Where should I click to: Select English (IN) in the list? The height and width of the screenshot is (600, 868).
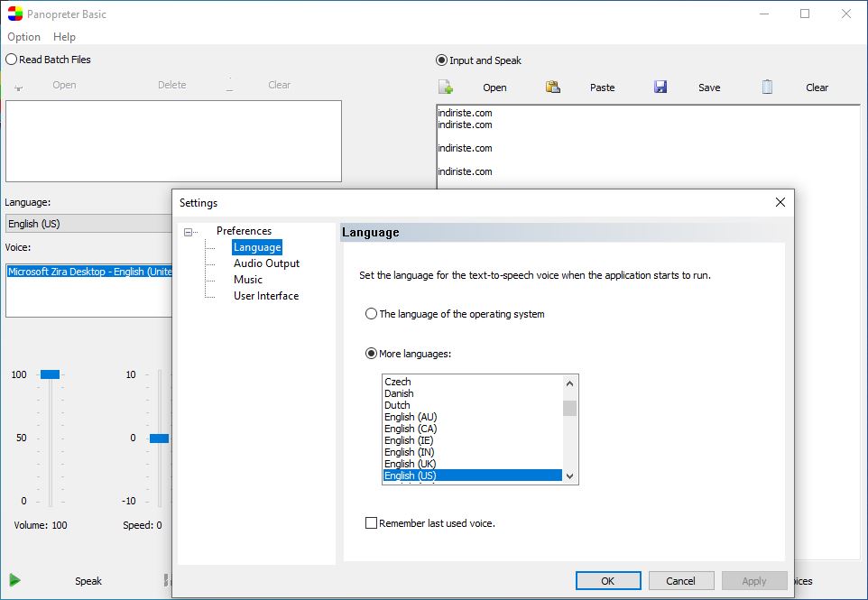click(x=472, y=452)
